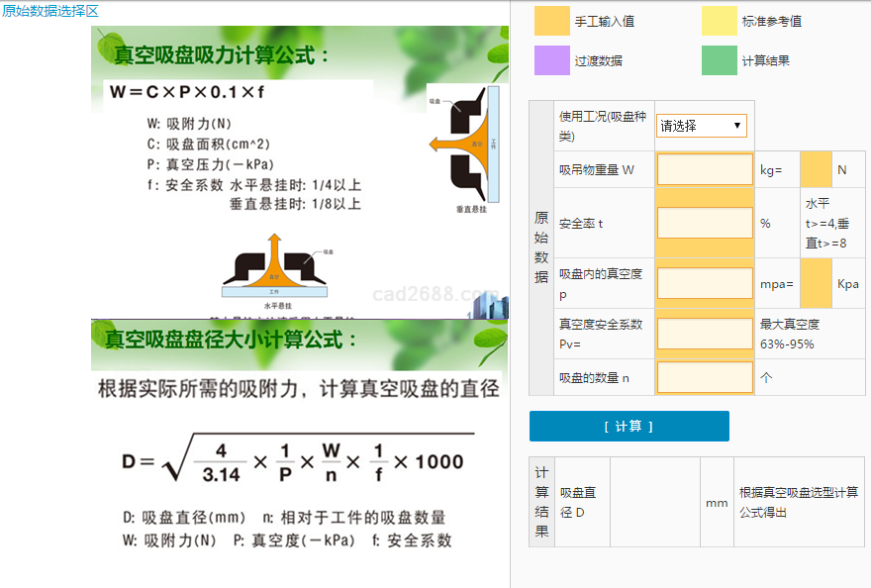Open the 使用工况 请选择 dropdown
Image resolution: width=871 pixels, height=588 pixels.
tap(701, 126)
